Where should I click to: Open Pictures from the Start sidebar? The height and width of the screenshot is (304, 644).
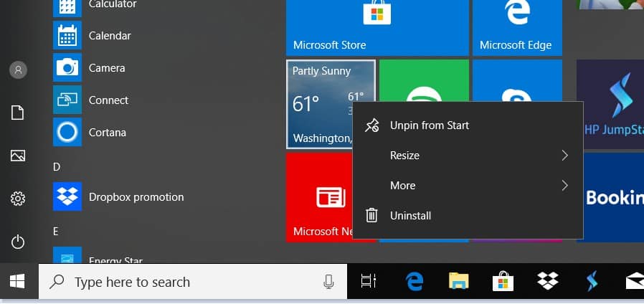click(18, 156)
